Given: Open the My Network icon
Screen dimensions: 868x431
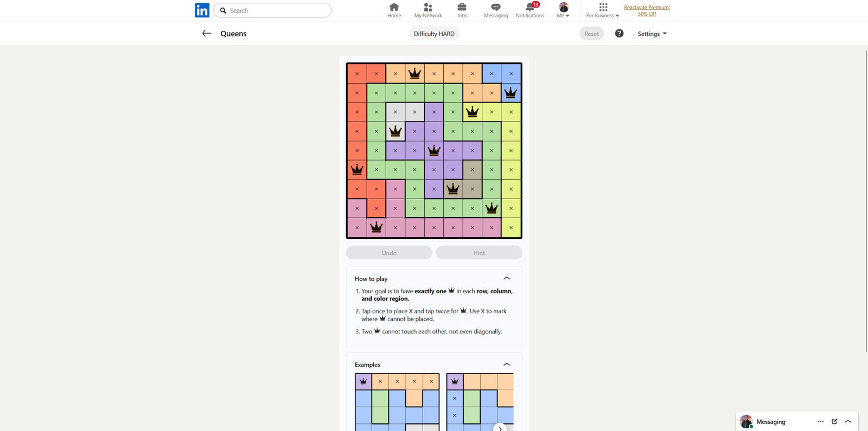Looking at the screenshot, I should (428, 8).
